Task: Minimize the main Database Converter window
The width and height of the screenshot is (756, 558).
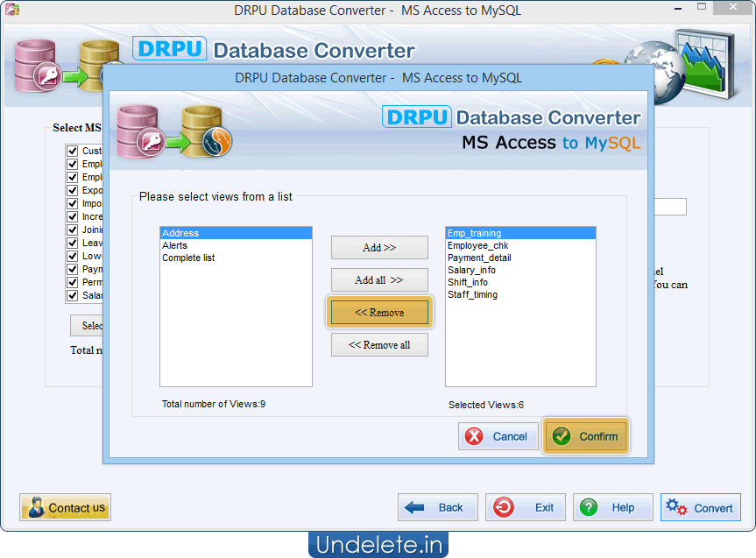Action: click(x=678, y=8)
